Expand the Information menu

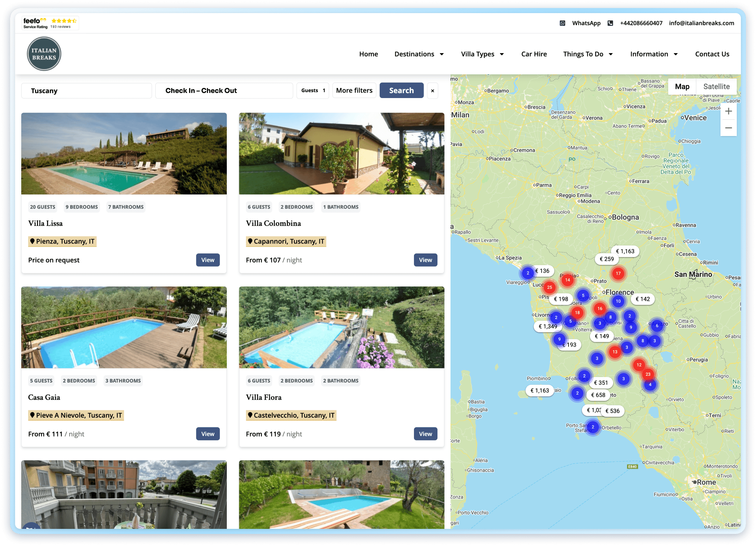click(654, 54)
